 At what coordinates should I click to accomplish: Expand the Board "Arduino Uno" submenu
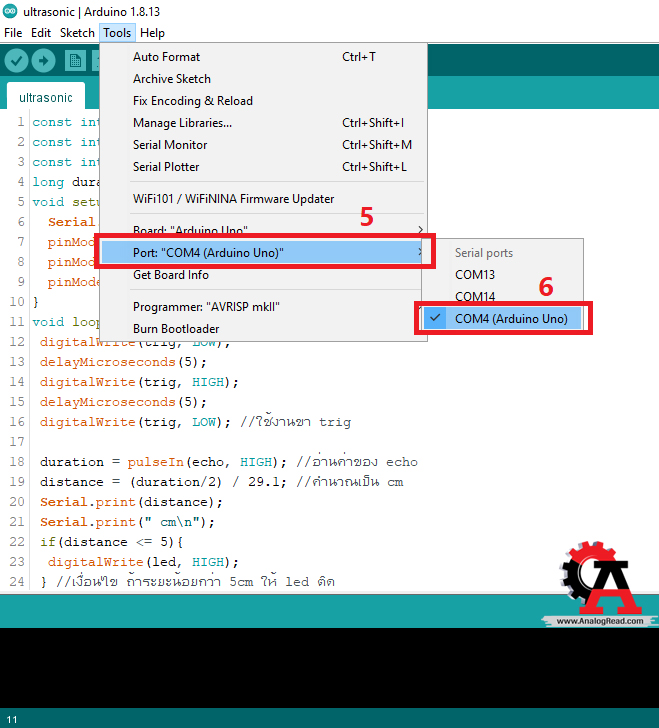263,229
